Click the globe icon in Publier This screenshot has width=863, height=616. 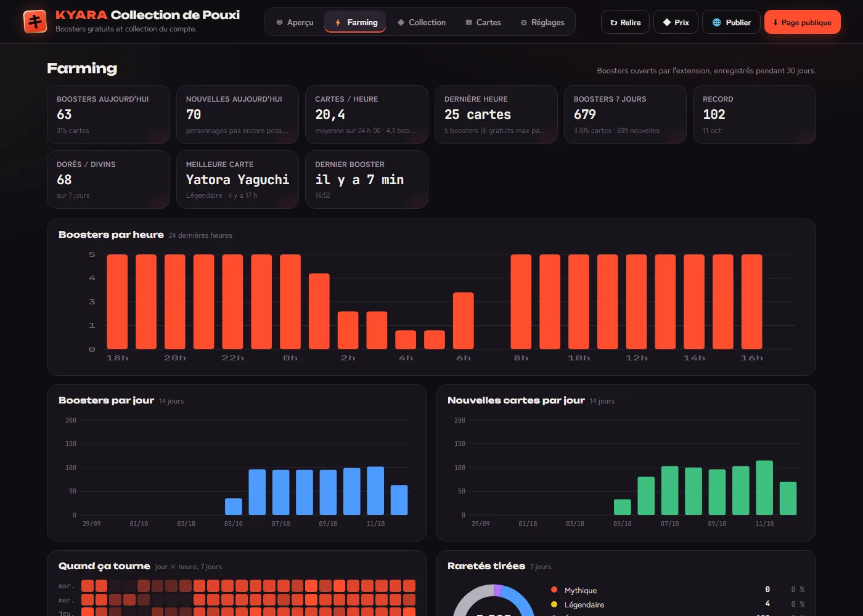tap(716, 22)
